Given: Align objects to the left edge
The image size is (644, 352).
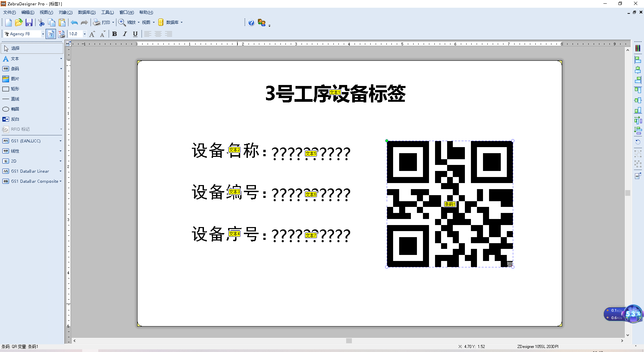Looking at the screenshot, I should click(638, 60).
